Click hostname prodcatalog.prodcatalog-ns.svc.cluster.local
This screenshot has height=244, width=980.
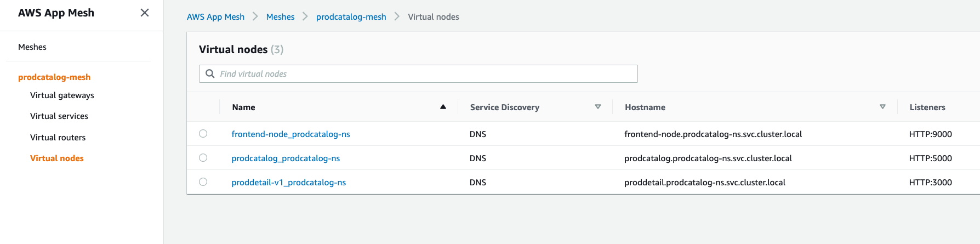pos(708,158)
